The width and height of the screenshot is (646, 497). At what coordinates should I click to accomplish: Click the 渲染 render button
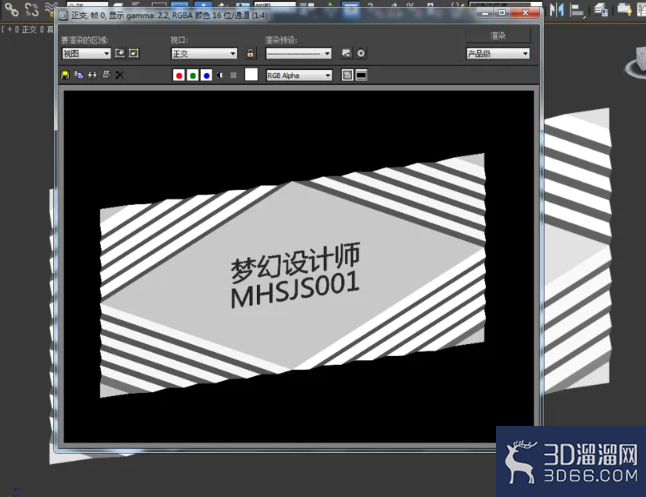[x=498, y=36]
